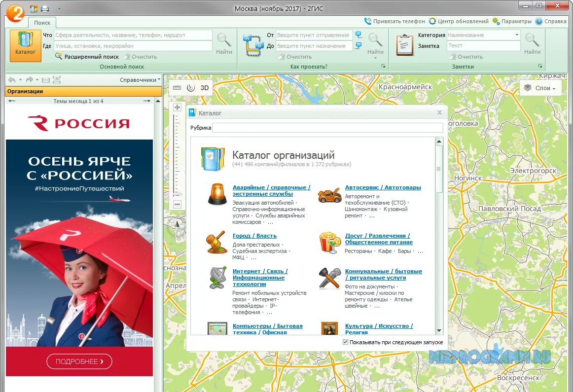Open the Каталог button in the ribbon

(25, 45)
